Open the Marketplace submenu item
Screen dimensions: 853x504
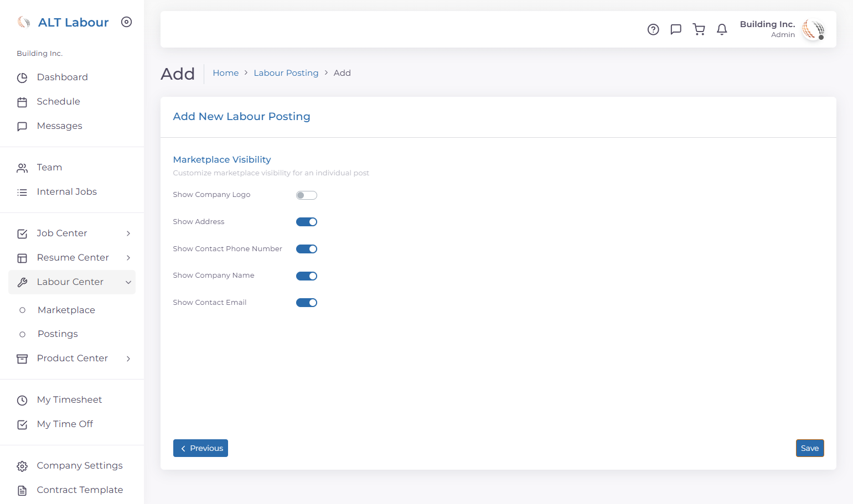coord(66,310)
